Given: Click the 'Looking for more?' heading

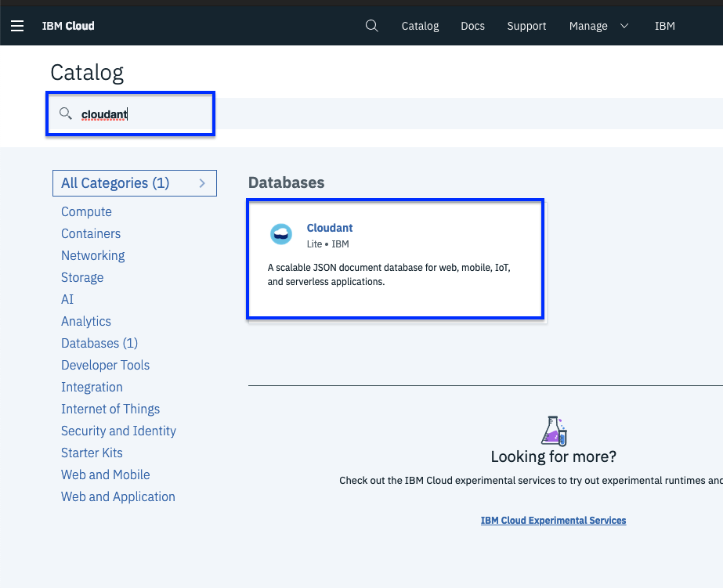Looking at the screenshot, I should point(553,456).
